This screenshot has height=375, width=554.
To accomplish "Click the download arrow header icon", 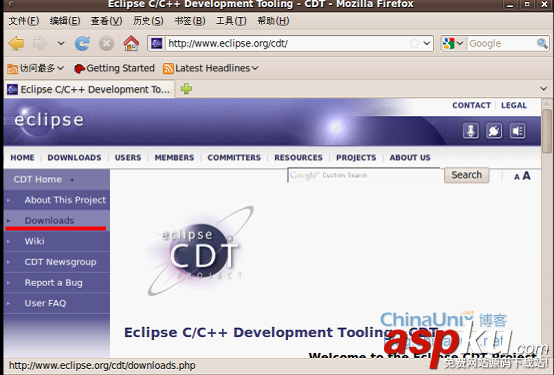I will click(471, 131).
